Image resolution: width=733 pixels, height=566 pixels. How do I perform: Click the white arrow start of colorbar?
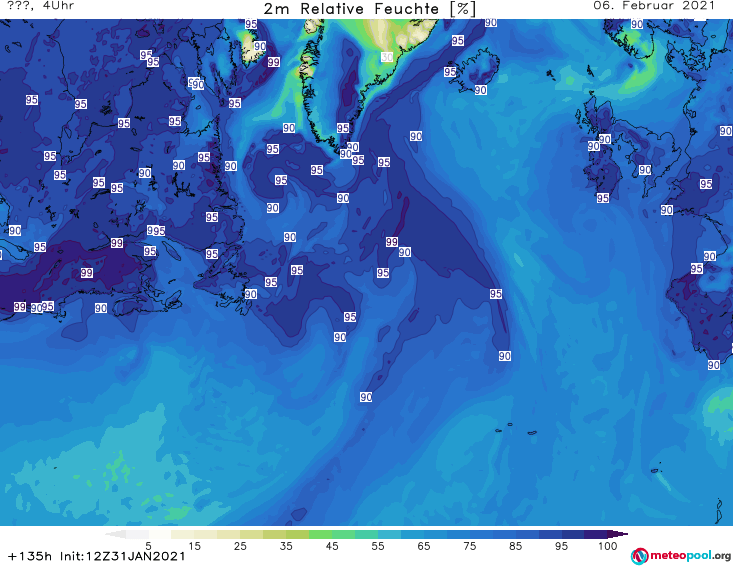[x=115, y=534]
